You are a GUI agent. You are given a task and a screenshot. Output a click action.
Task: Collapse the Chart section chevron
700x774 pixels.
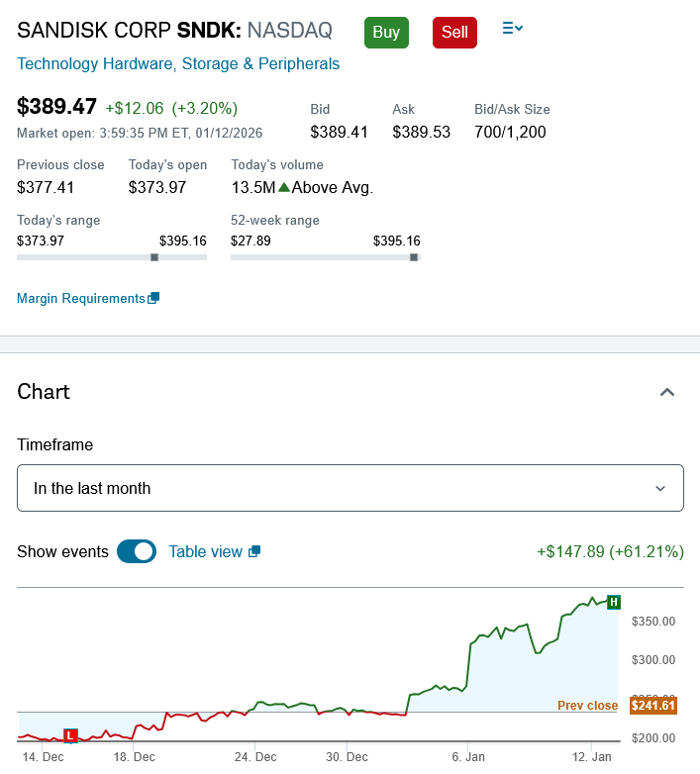(x=667, y=392)
